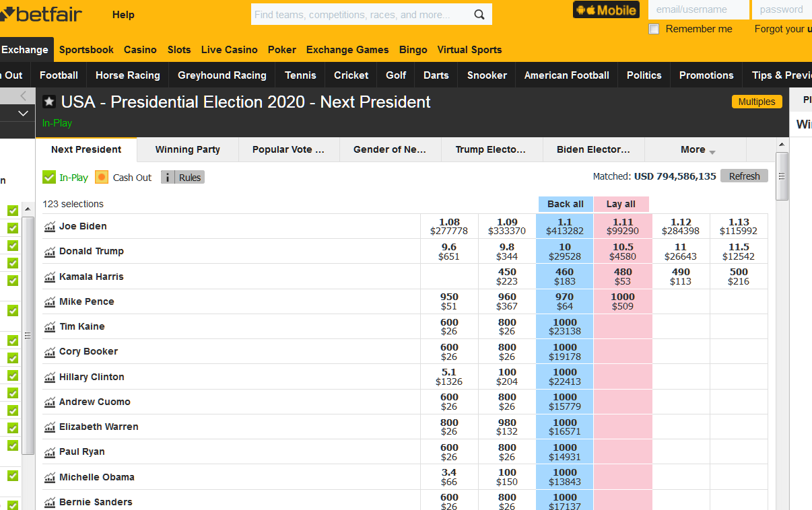Select the Next President tab

click(86, 150)
